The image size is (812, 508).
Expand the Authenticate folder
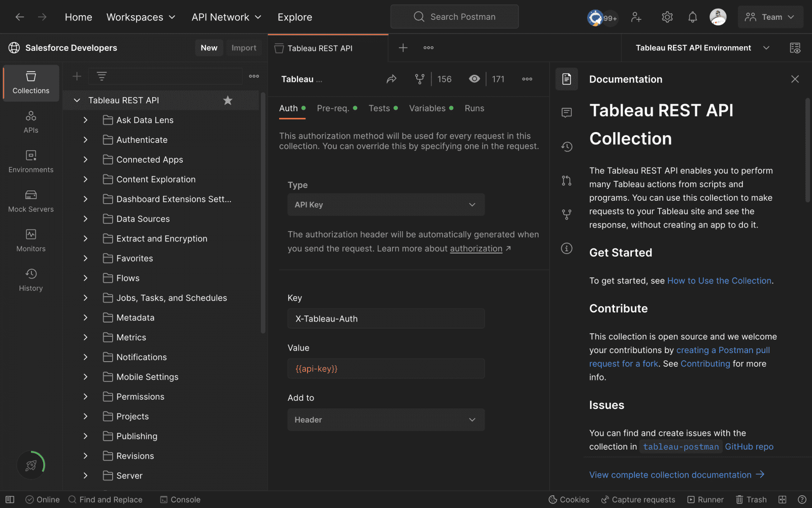pyautogui.click(x=85, y=140)
